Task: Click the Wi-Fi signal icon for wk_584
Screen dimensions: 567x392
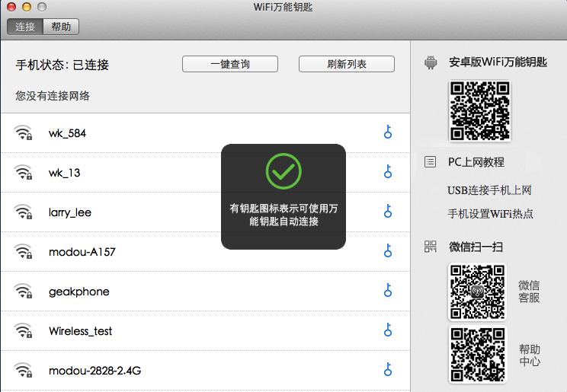Action: (23, 132)
